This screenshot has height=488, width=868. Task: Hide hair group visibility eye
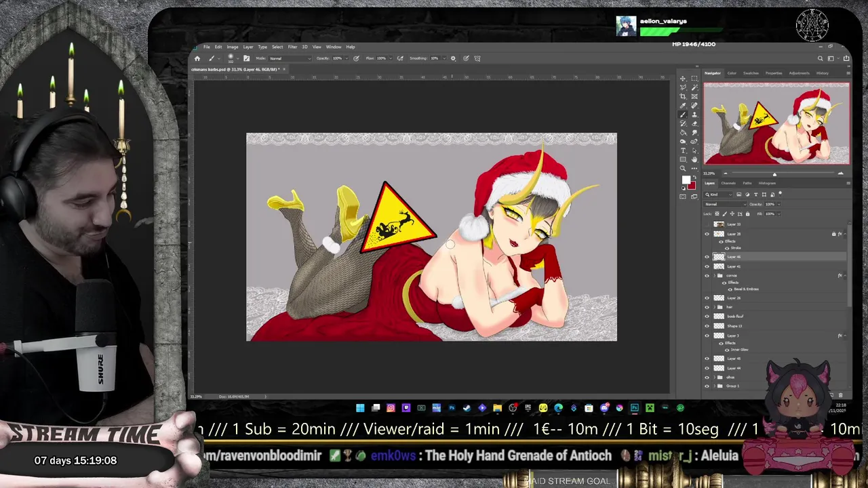click(707, 307)
